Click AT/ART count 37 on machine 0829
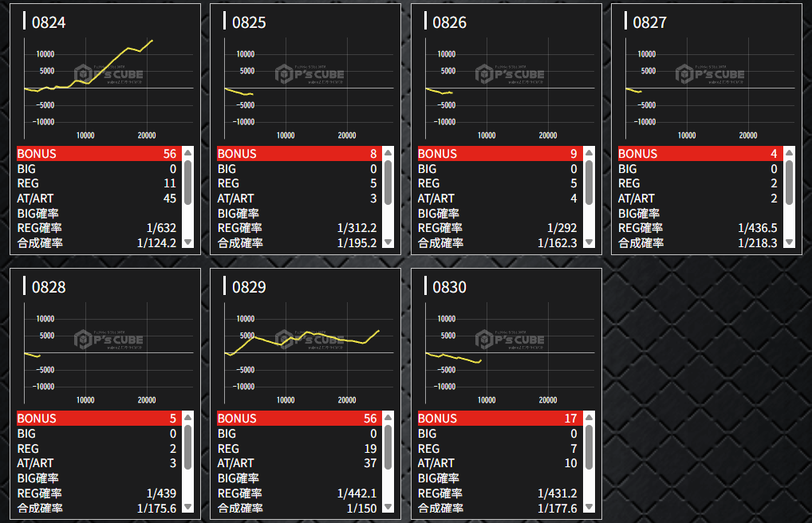The height and width of the screenshot is (523, 812). pyautogui.click(x=370, y=463)
